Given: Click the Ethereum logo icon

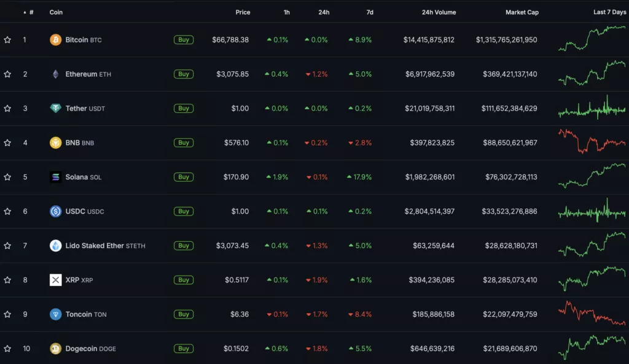Looking at the screenshot, I should 55,74.
